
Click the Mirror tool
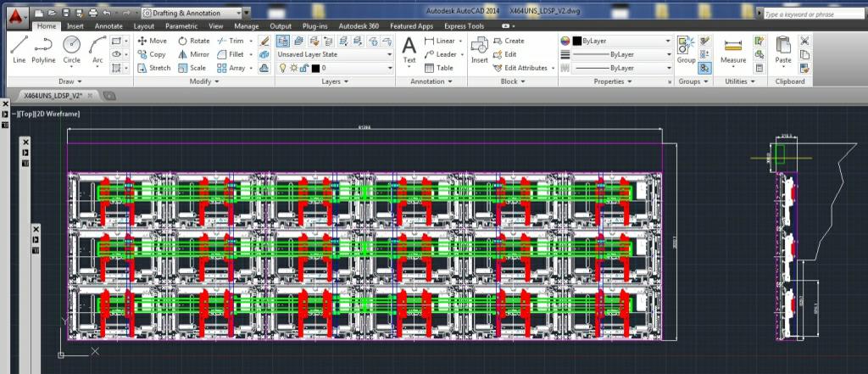pyautogui.click(x=193, y=54)
